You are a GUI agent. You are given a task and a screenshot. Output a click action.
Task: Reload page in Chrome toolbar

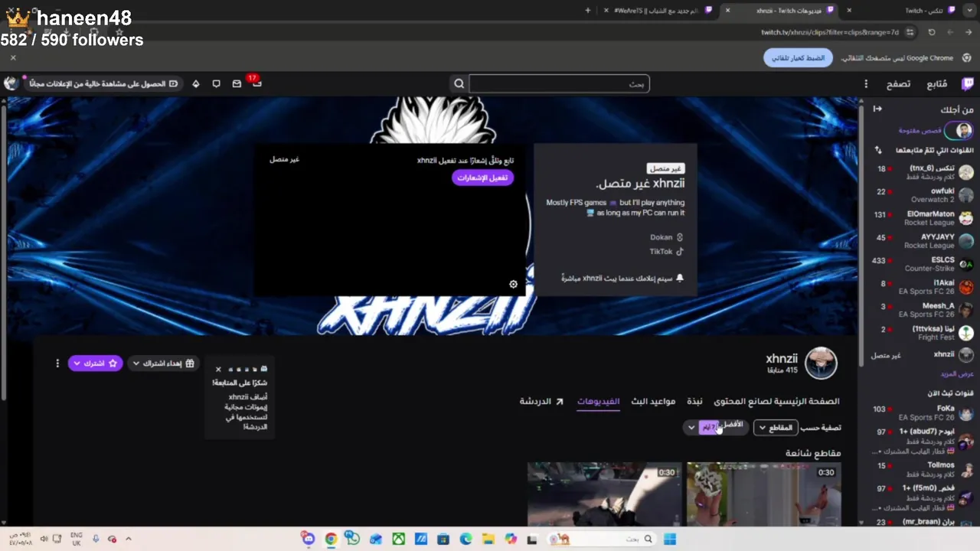click(x=931, y=32)
